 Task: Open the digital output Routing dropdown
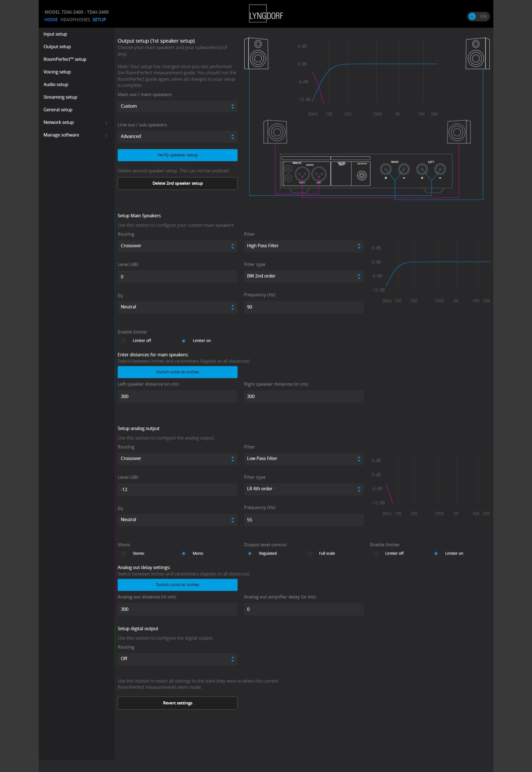tap(177, 659)
